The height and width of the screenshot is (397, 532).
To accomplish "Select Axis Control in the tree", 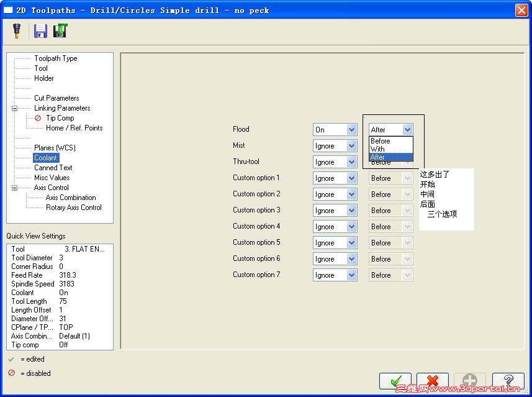I will click(x=52, y=188).
